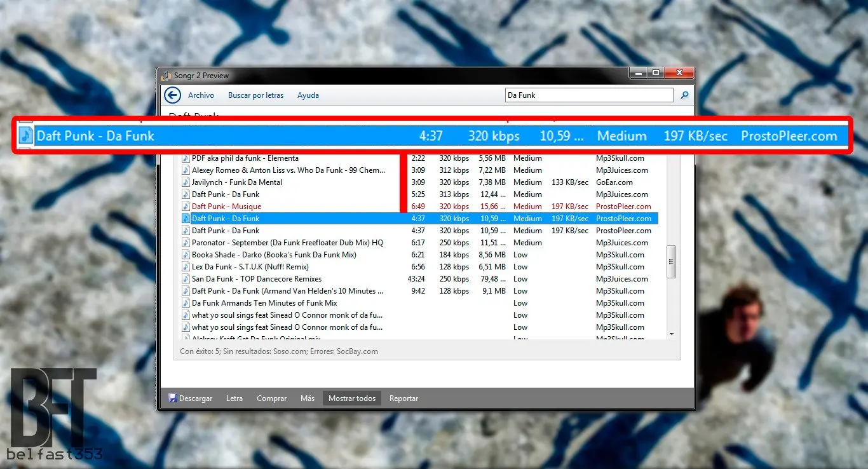Click the 9,1 MB size value
868x469 pixels.
494,291
